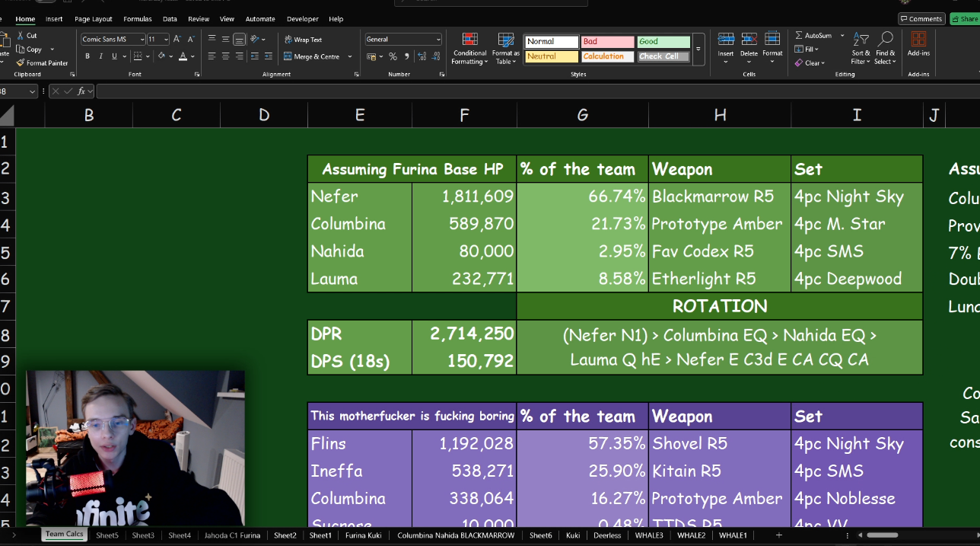Click the Fill Colour paint bucket icon
Image resolution: width=980 pixels, height=546 pixels.
(x=161, y=56)
